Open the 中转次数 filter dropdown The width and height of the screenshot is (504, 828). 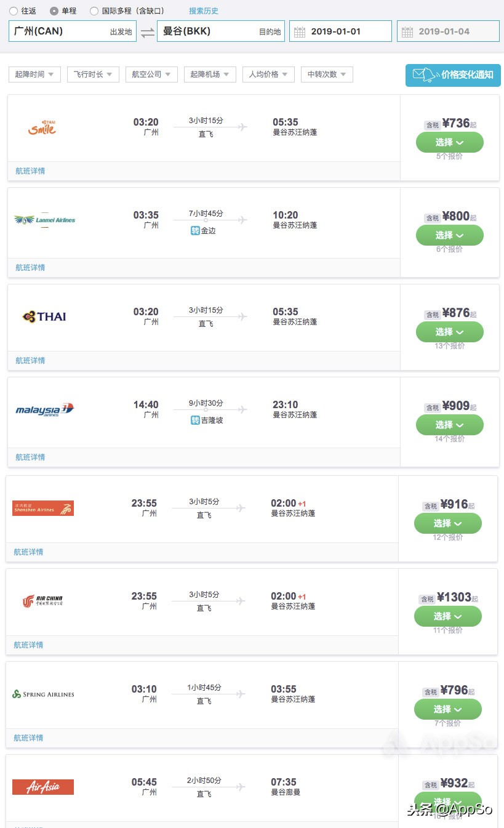pos(327,74)
